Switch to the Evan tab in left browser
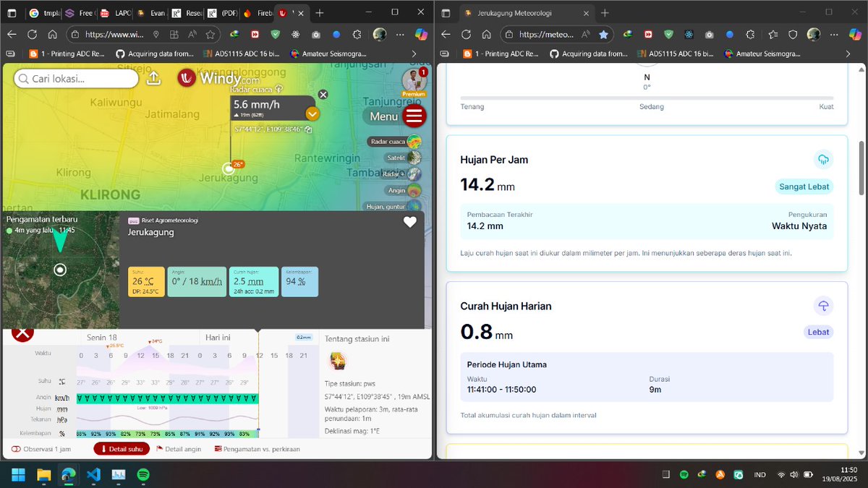 tap(150, 13)
